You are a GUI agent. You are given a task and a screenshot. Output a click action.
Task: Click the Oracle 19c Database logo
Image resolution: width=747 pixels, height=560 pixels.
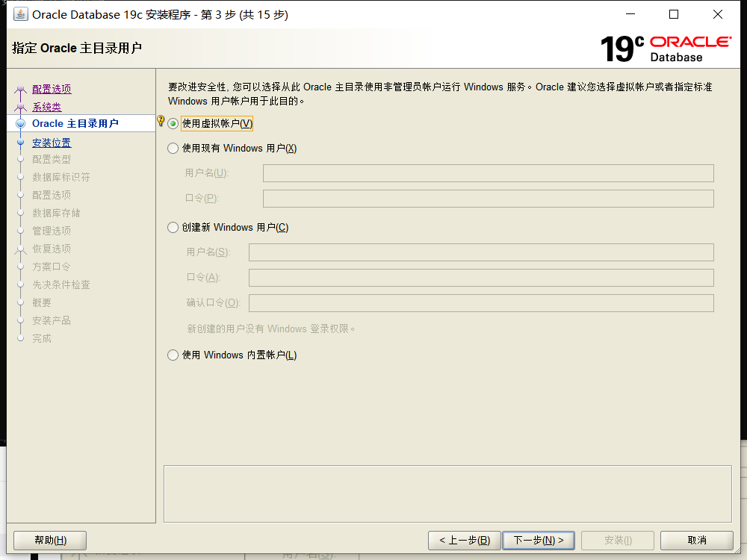pyautogui.click(x=666, y=49)
